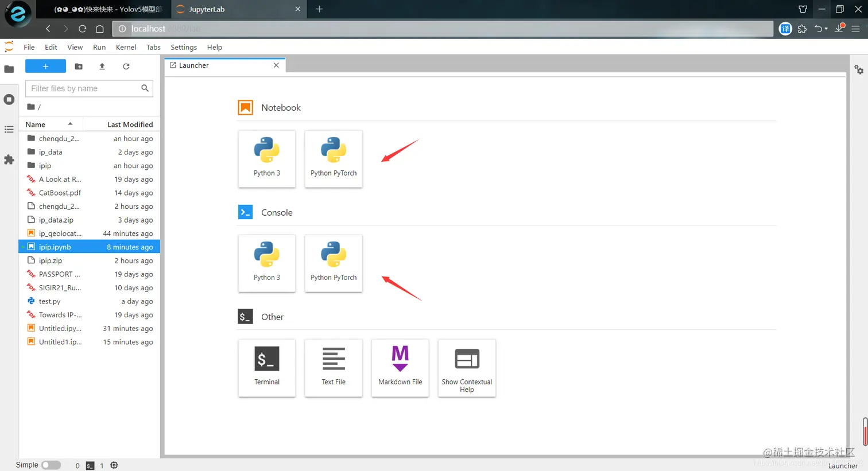Select the ip_geolocat... notebook
This screenshot has height=471, width=868.
tap(90, 233)
